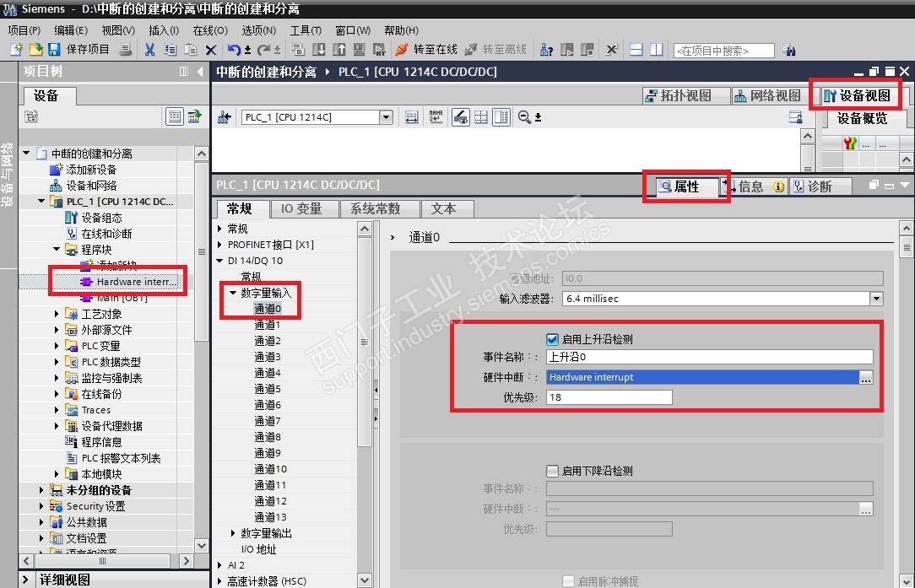Click the open project icon
The image size is (915, 588).
click(x=35, y=50)
